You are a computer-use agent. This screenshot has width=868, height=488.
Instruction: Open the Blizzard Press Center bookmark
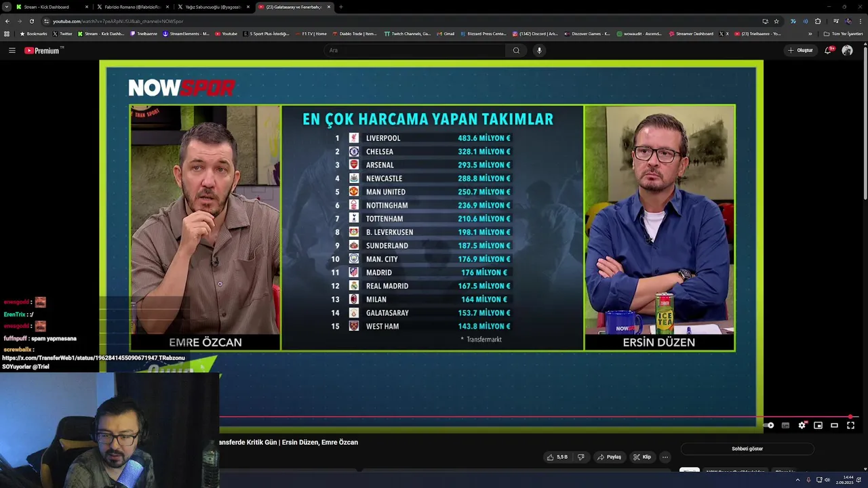[x=484, y=33]
